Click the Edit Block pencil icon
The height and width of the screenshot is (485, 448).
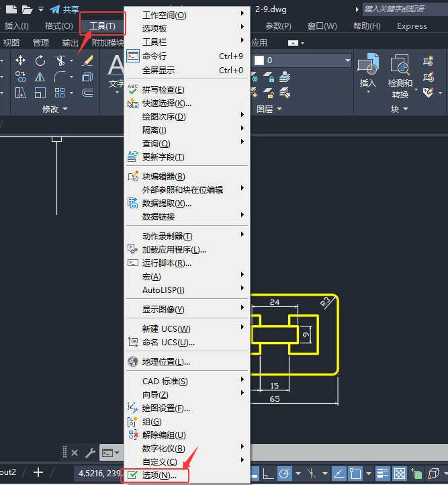click(429, 77)
